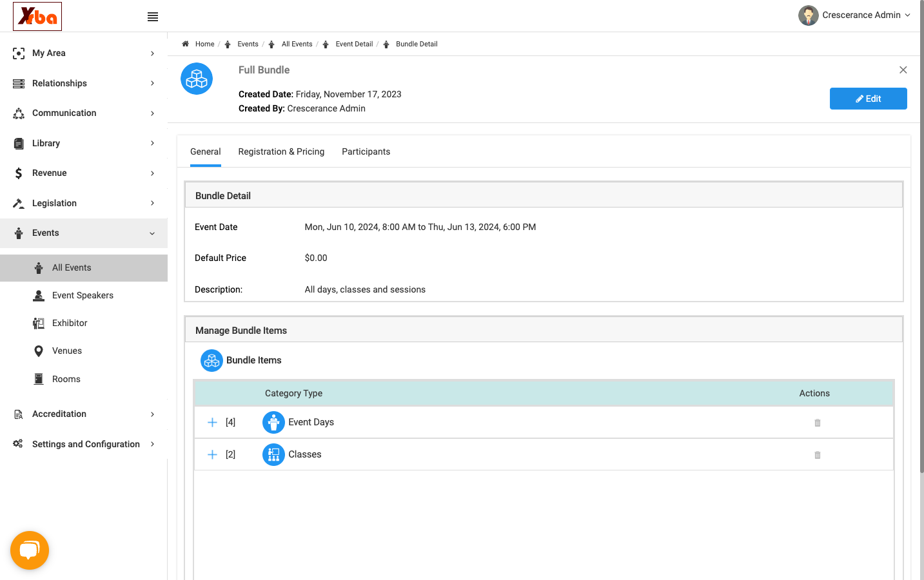Open Accreditation in the sidebar
Viewport: 924px width, 580px height.
click(84, 414)
